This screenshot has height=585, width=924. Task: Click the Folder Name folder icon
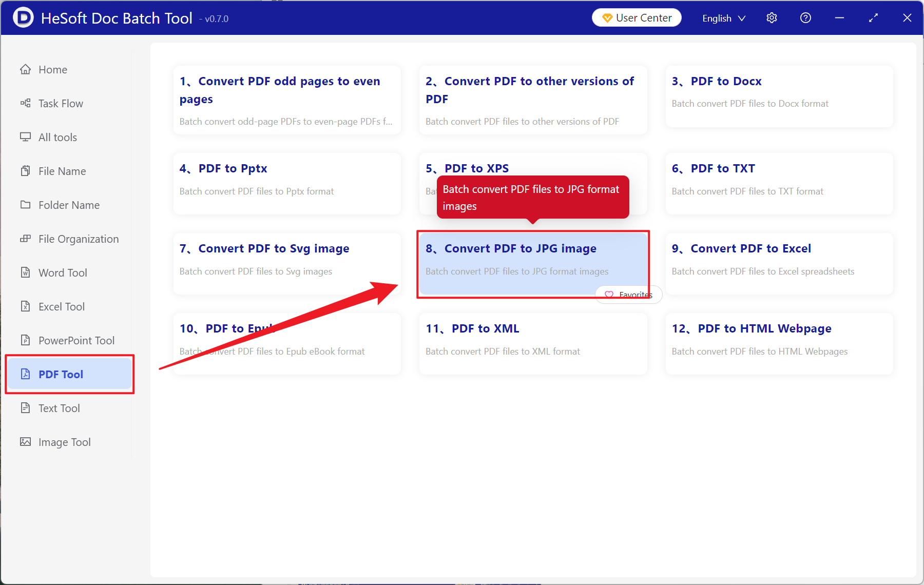(x=25, y=205)
